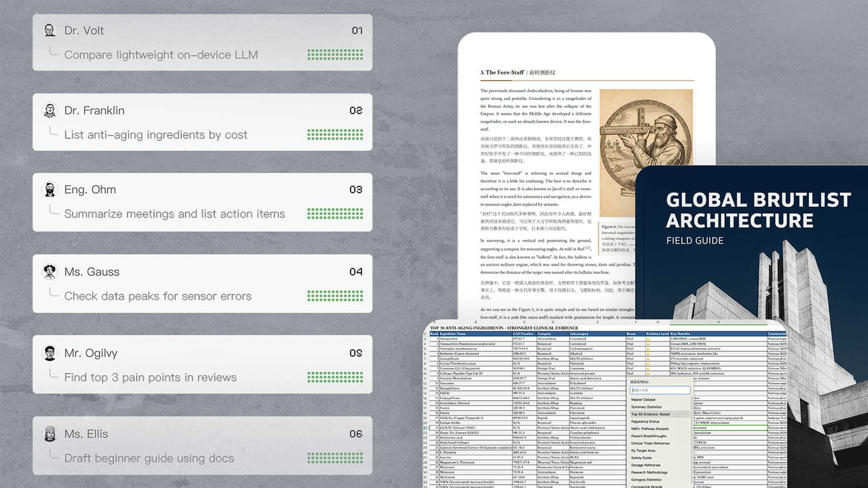Select 'Master Dataset' in the sheet list
Screen dimensions: 868x488
(643, 400)
